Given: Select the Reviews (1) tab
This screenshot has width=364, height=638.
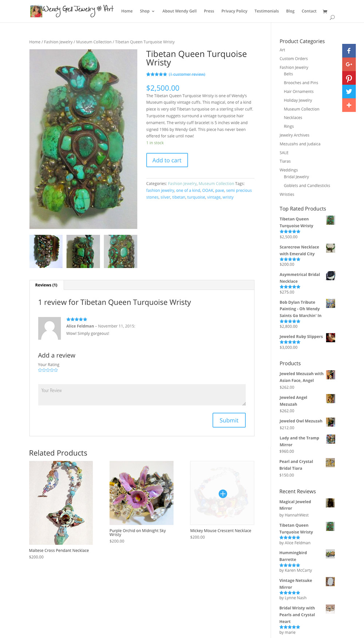Looking at the screenshot, I should coord(46,285).
